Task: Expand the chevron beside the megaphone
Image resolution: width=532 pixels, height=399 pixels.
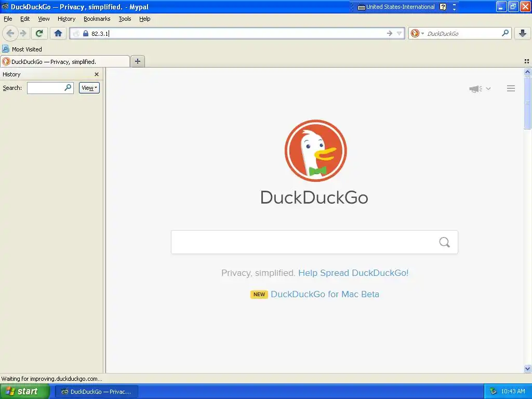Action: coord(488,88)
